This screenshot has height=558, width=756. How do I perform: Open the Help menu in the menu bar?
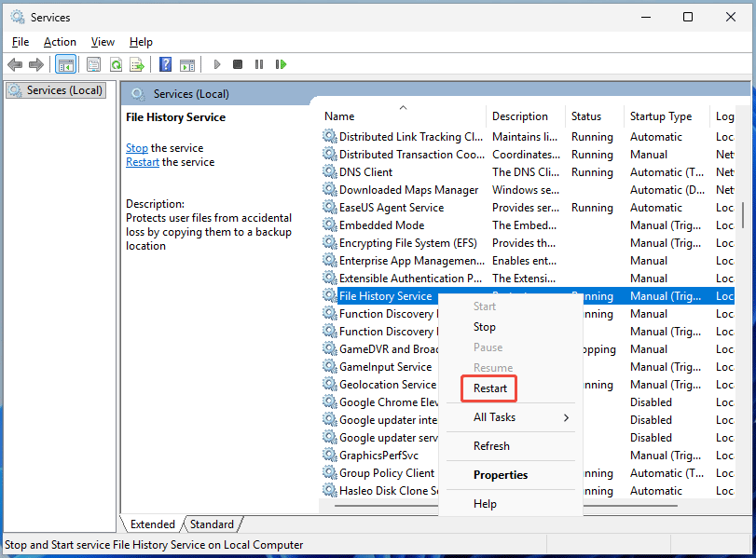click(141, 42)
